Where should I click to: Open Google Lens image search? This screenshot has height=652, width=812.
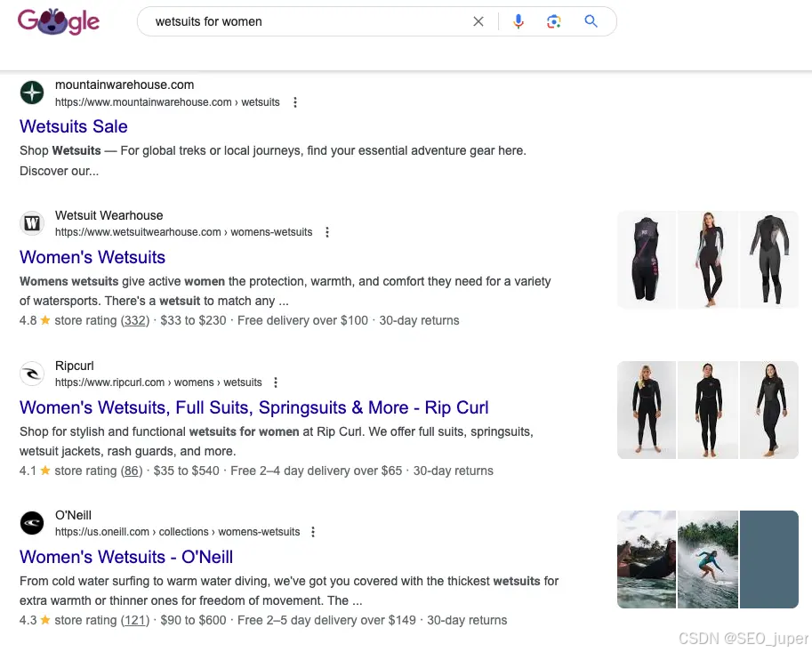click(553, 21)
